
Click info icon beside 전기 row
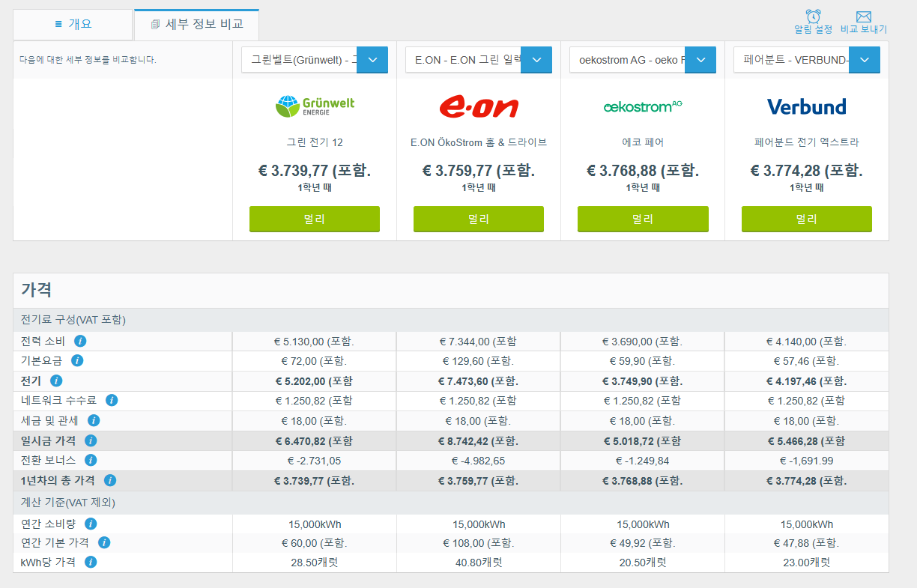pyautogui.click(x=56, y=381)
